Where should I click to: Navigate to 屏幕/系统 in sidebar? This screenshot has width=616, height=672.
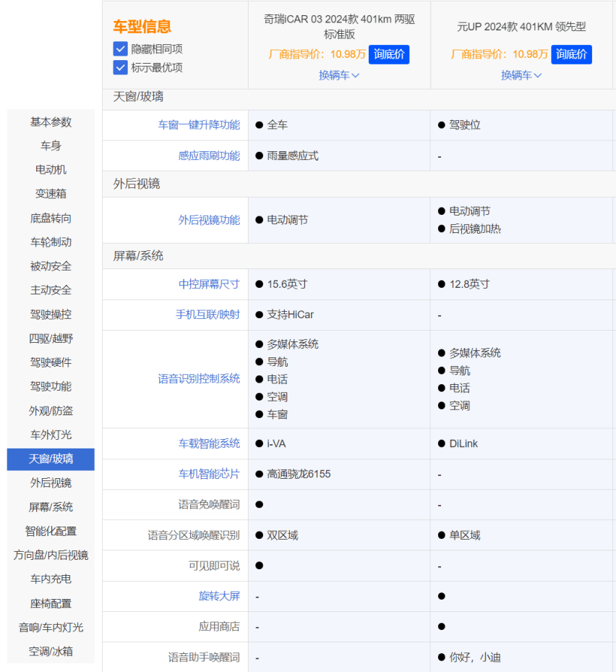tap(51, 507)
